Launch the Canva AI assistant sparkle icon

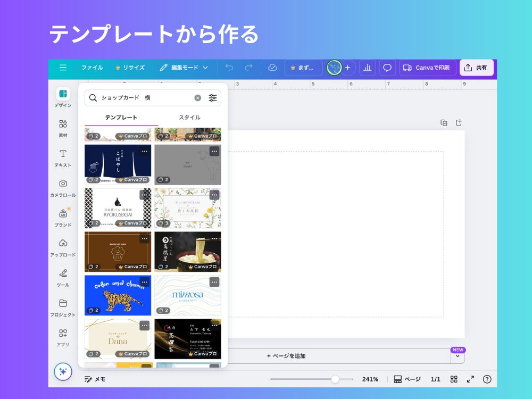[63, 372]
